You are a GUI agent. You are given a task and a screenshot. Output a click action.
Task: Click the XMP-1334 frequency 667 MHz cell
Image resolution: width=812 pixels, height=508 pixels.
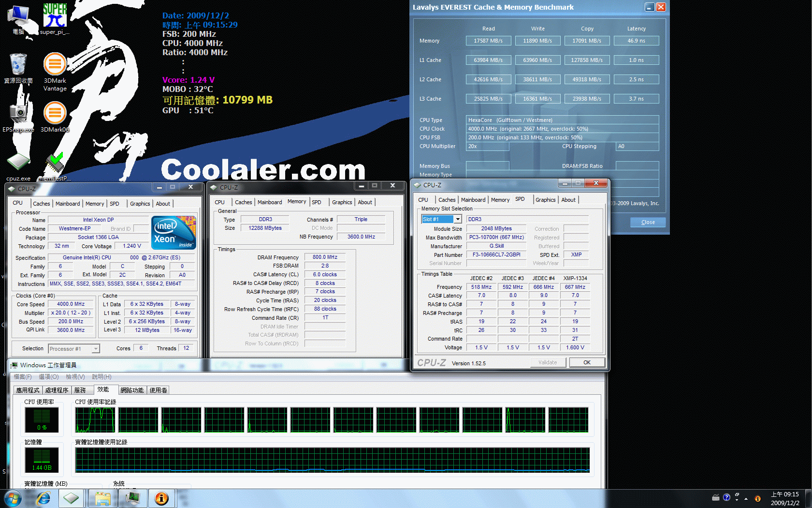(x=575, y=287)
